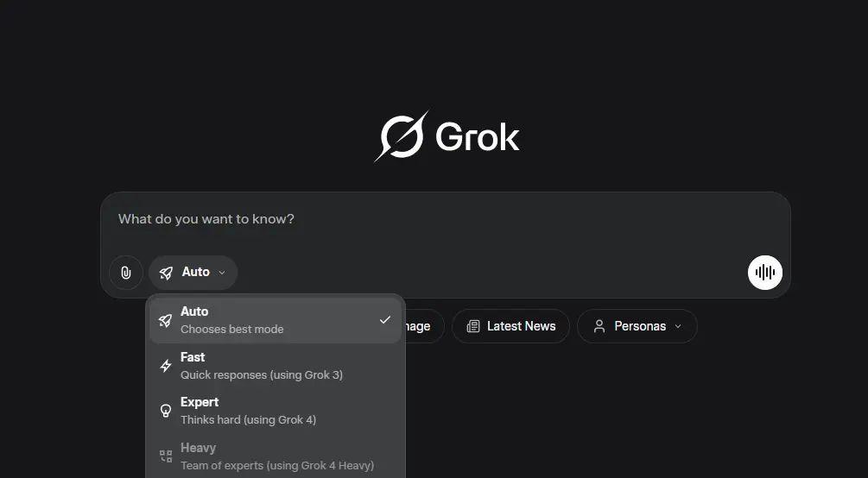Click the chevron arrow next to Auto

click(222, 272)
